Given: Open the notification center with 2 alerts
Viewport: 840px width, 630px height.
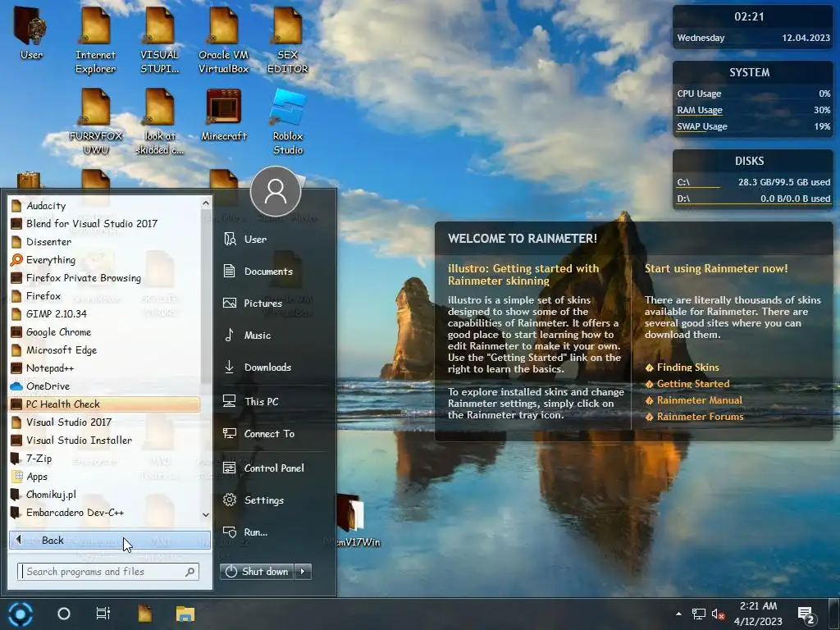Looking at the screenshot, I should [806, 615].
